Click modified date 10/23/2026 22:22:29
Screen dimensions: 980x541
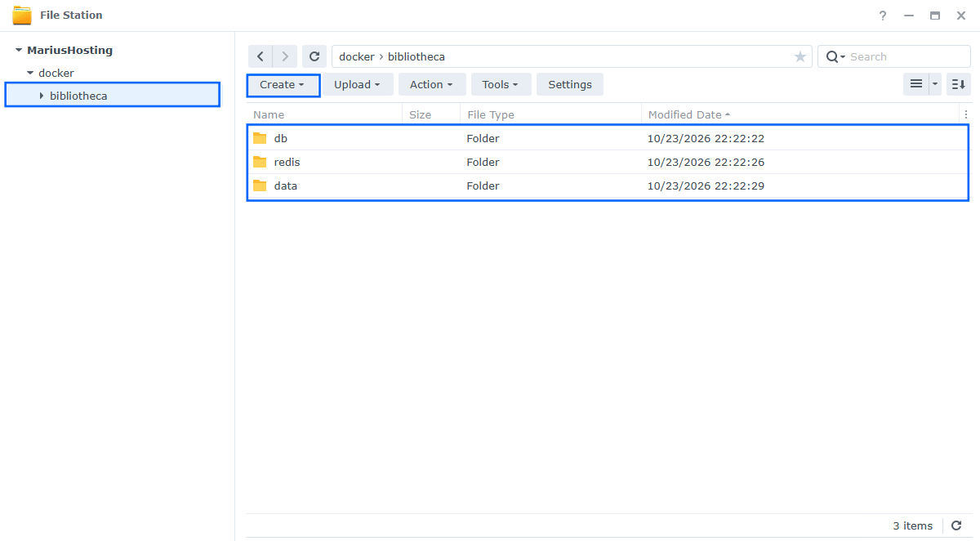point(706,186)
